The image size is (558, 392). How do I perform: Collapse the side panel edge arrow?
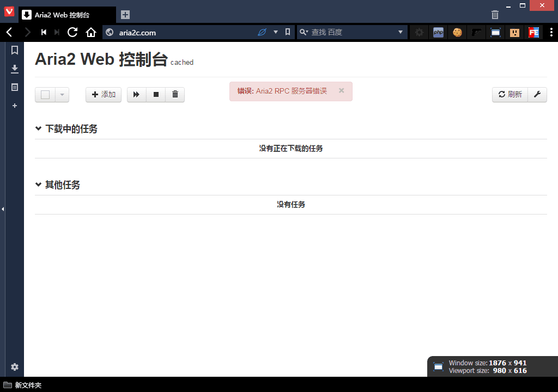coord(3,209)
